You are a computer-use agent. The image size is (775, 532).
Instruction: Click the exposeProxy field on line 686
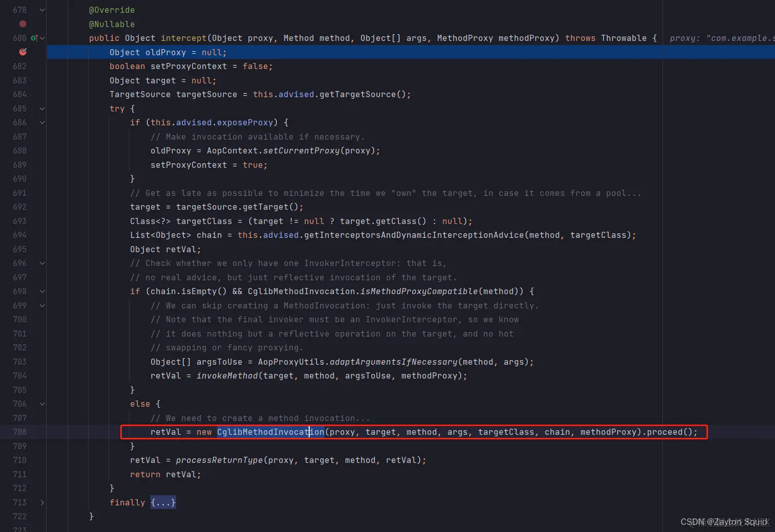point(245,122)
